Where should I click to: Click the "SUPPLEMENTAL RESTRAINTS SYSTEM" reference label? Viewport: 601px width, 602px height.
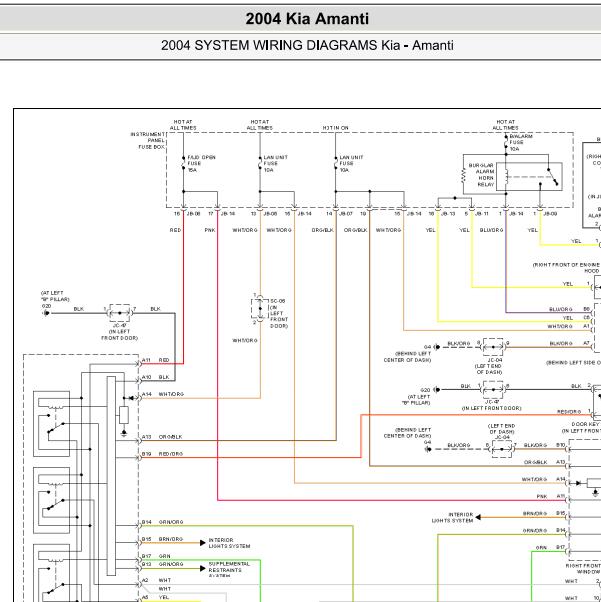tap(229, 570)
